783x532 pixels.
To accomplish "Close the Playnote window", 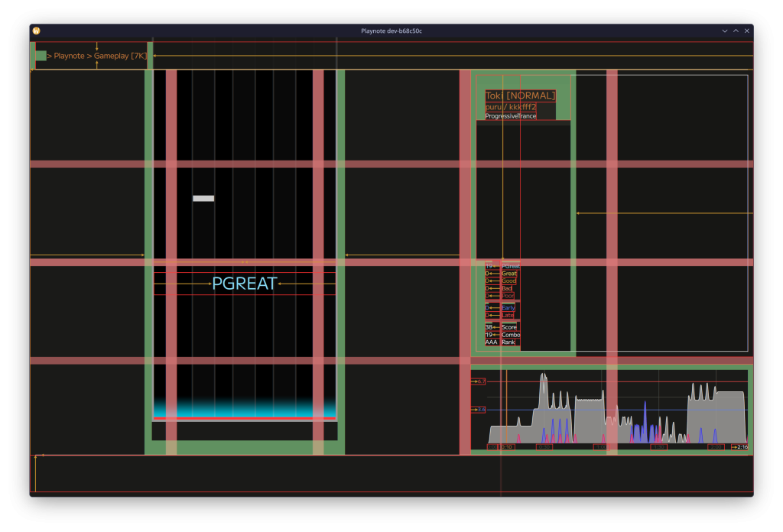I will (x=747, y=31).
